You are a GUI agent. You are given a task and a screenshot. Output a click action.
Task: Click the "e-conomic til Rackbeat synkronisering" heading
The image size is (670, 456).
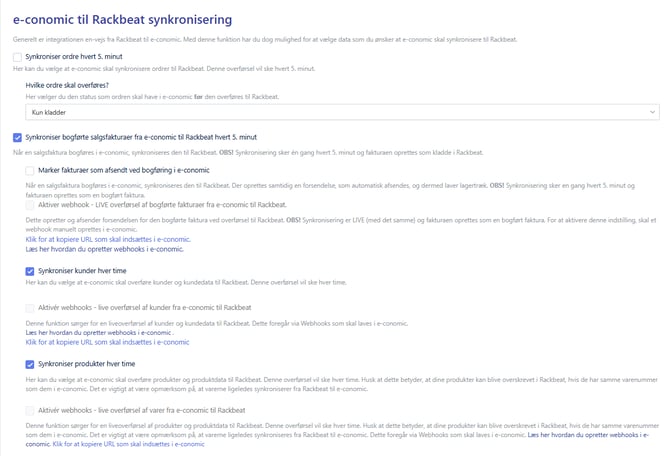tap(122, 19)
